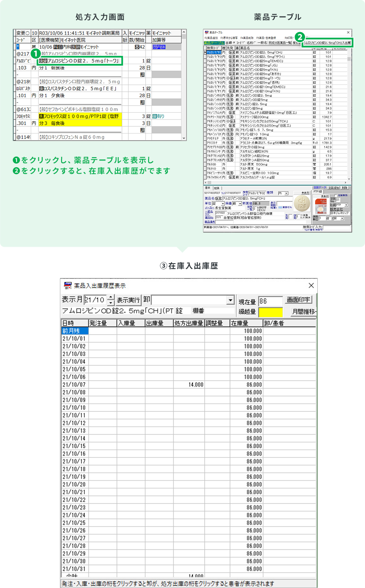Screen dimensions: 365x588
Task: Click the 在庫量 column header
Action: point(246,323)
